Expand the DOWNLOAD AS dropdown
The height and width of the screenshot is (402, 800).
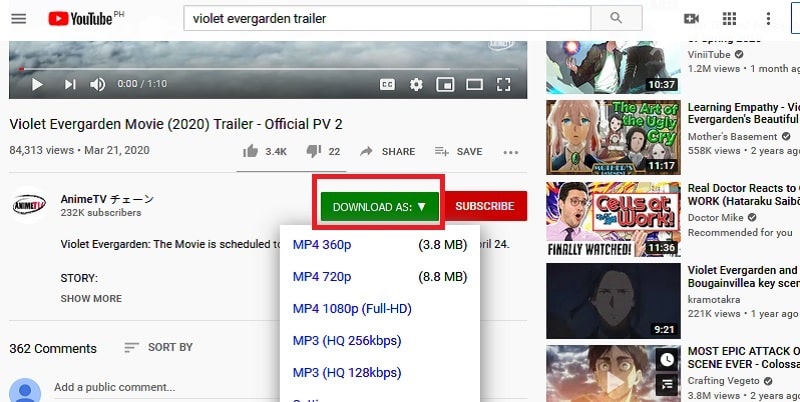380,207
